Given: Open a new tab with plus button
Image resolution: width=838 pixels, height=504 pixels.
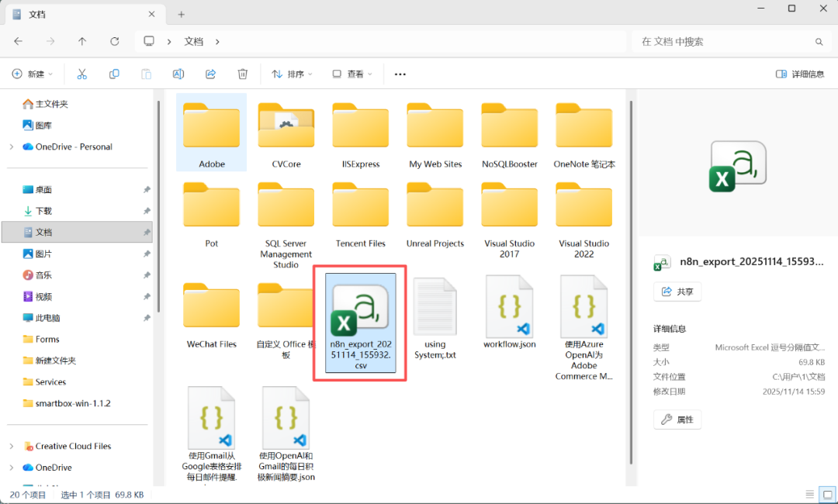Looking at the screenshot, I should click(181, 14).
